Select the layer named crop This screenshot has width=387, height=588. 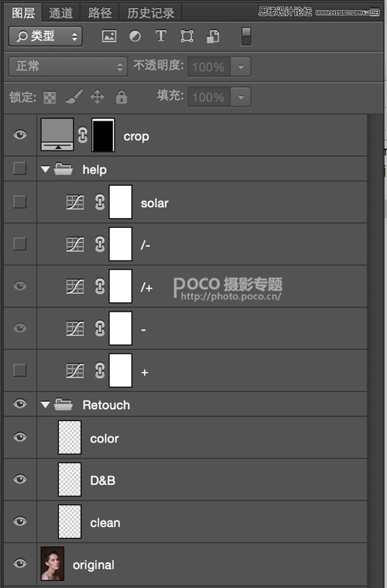136,136
